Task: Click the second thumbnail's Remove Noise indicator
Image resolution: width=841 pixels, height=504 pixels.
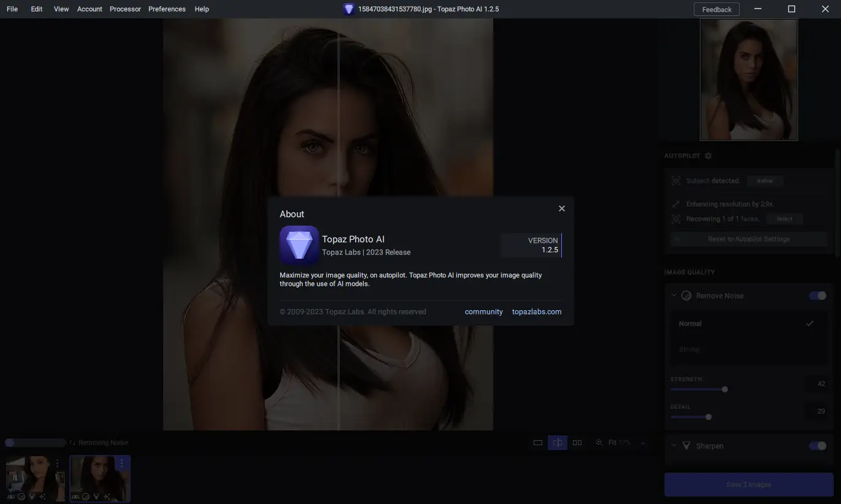Action: tap(86, 497)
